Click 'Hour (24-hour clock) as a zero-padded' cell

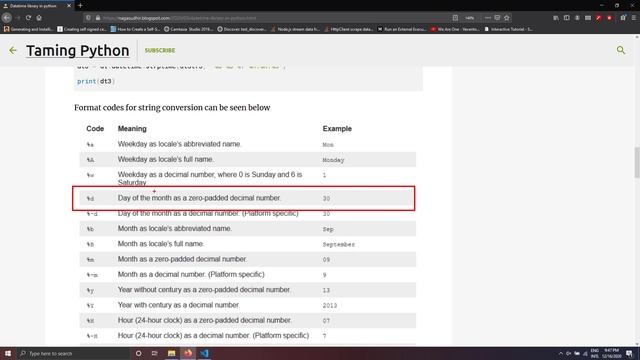pos(205,320)
